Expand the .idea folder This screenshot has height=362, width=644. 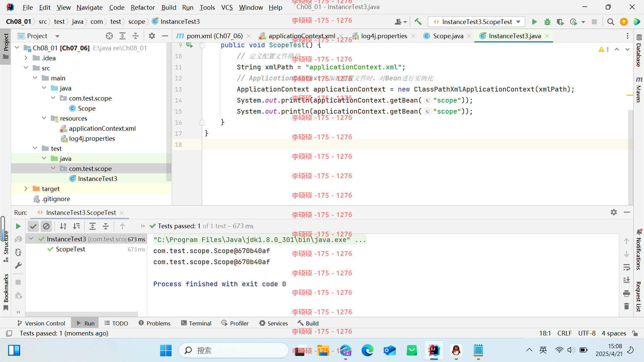26,58
